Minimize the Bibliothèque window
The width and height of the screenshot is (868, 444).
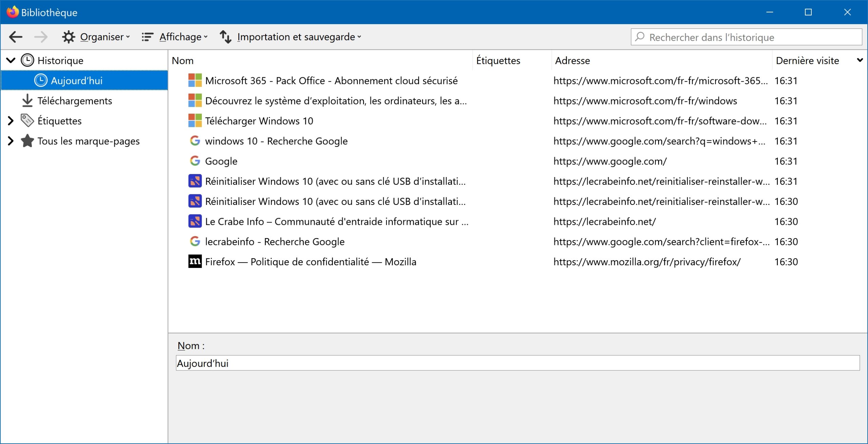[770, 12]
